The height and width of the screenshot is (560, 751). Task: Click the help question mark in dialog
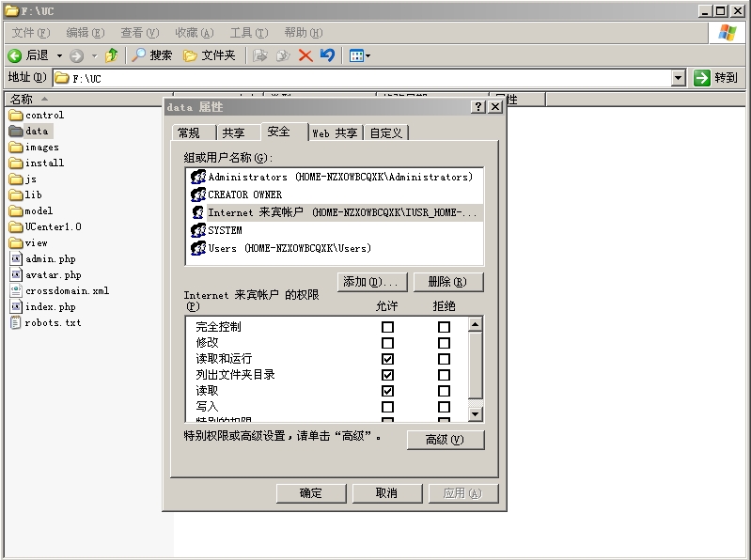(478, 107)
